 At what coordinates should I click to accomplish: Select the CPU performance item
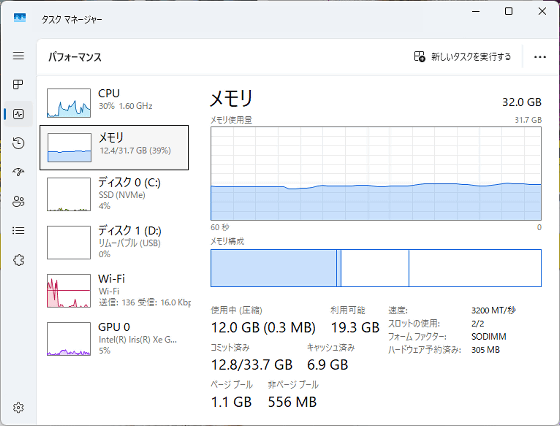pyautogui.click(x=114, y=103)
